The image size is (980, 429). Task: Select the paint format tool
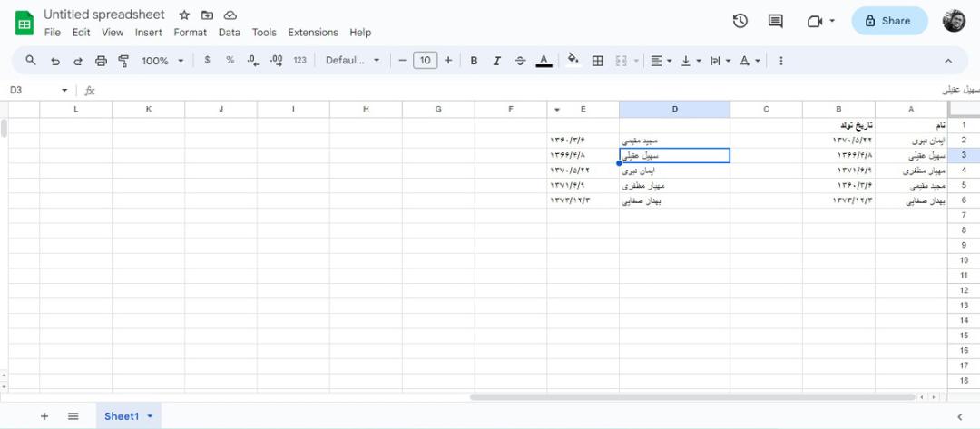[x=123, y=61]
